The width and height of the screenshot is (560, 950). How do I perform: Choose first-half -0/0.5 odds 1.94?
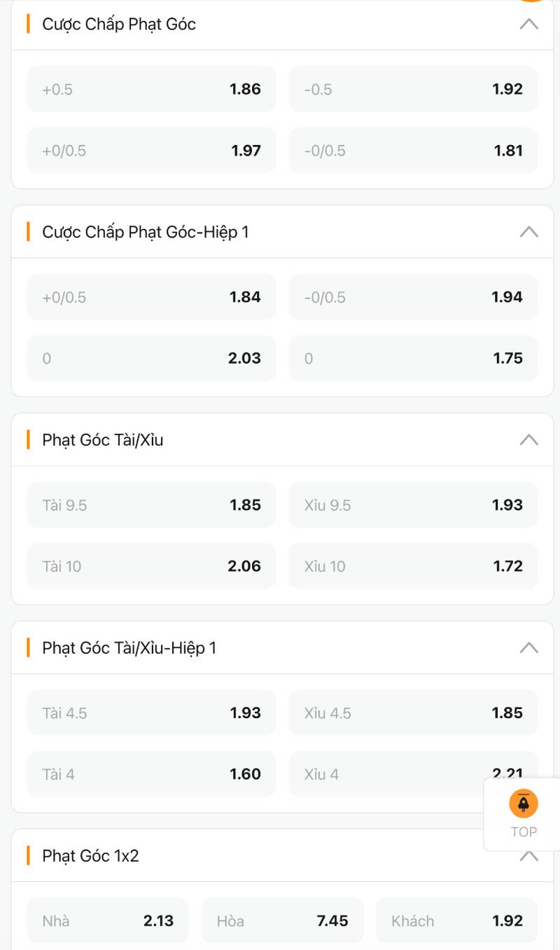tap(413, 297)
